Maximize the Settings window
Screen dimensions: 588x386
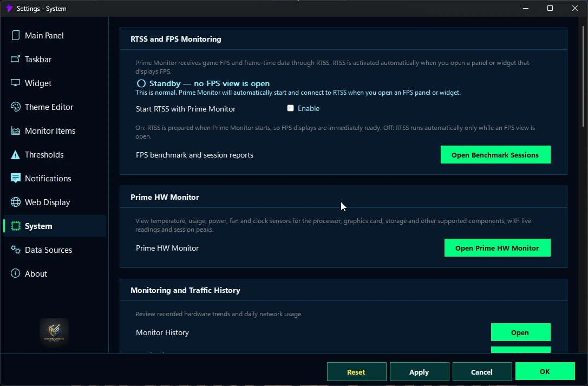[x=550, y=8]
